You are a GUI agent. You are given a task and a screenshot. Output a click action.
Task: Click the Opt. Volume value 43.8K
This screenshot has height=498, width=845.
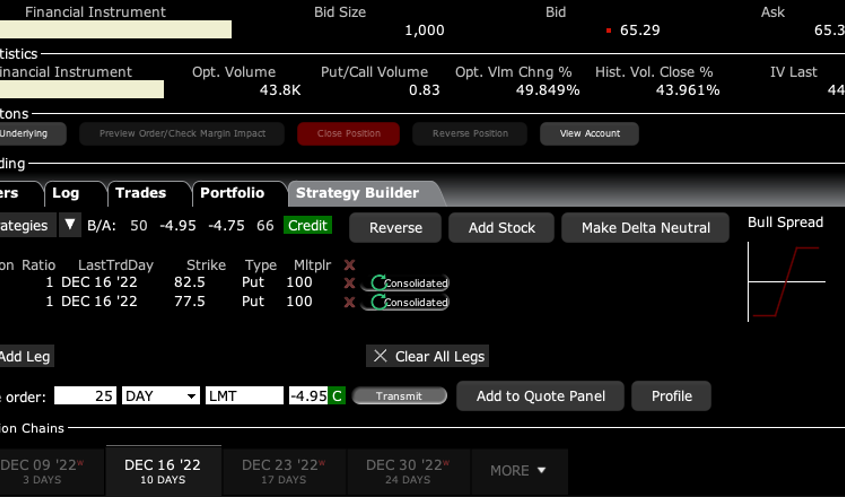point(280,91)
